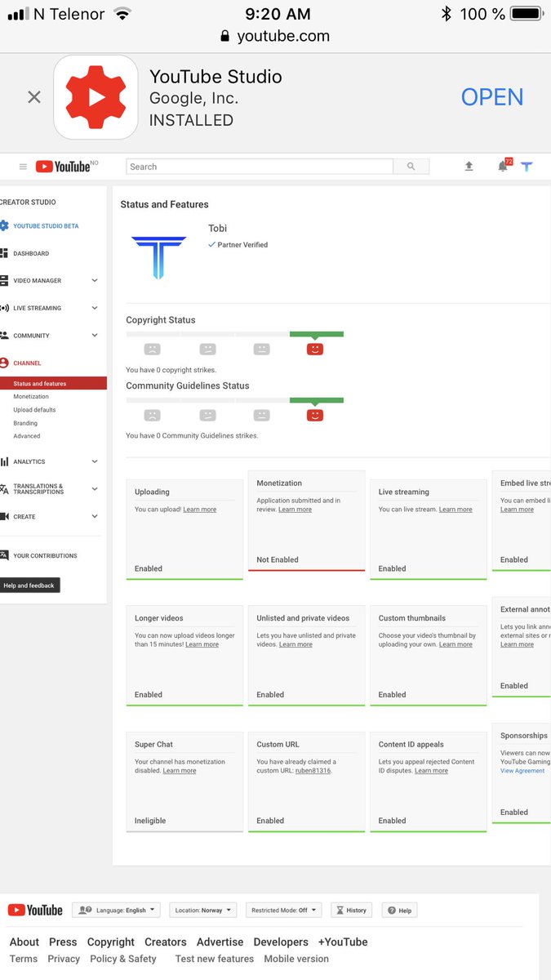Expand the Video Manager section chevron
This screenshot has height=980, width=551.
95,281
